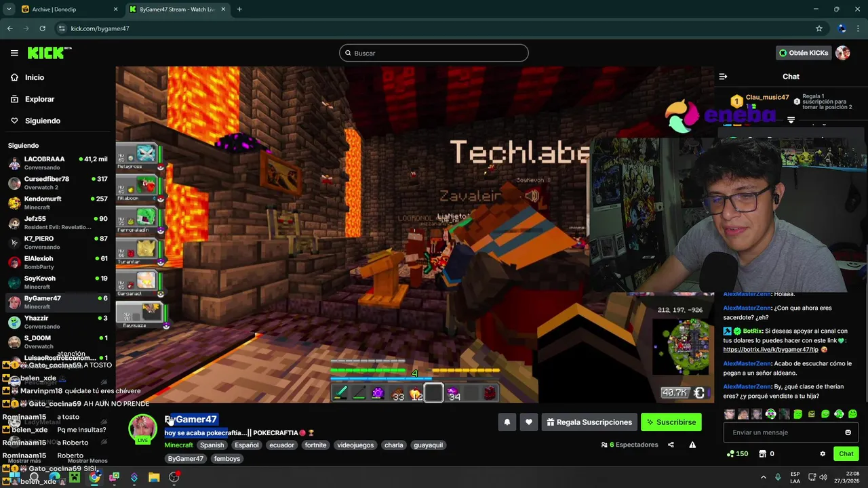Click the notification bell icon for the channel

tap(507, 422)
